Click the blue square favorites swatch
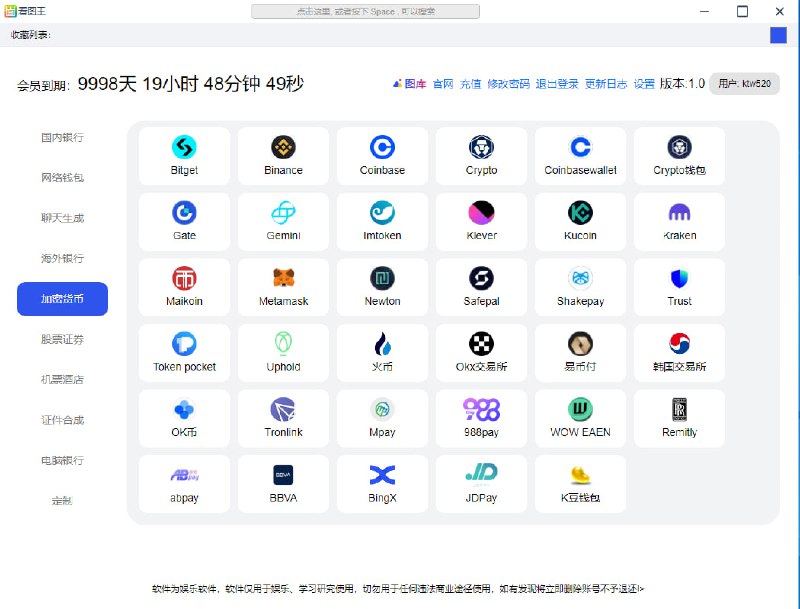Screen dimensions: 800x609 coord(778,35)
